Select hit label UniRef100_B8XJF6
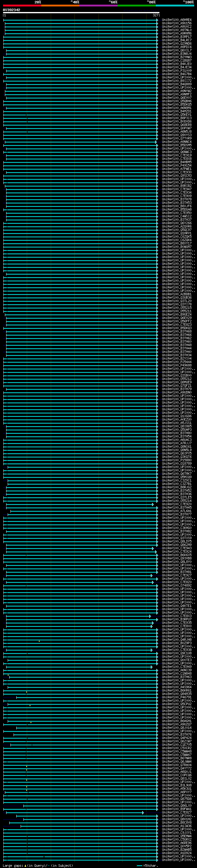The width and height of the screenshot is (197, 868). pos(177,206)
